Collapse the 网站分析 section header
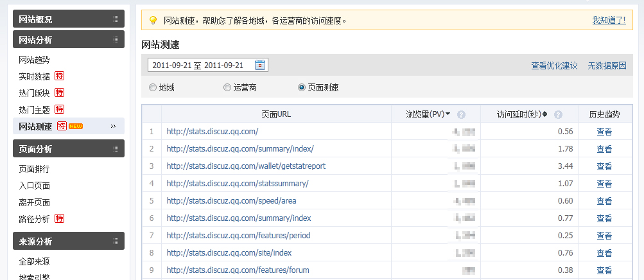 (69, 39)
